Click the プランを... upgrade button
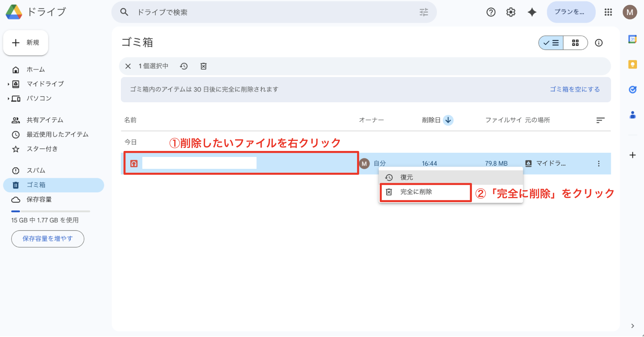Image resolution: width=644 pixels, height=337 pixels. tap(571, 12)
